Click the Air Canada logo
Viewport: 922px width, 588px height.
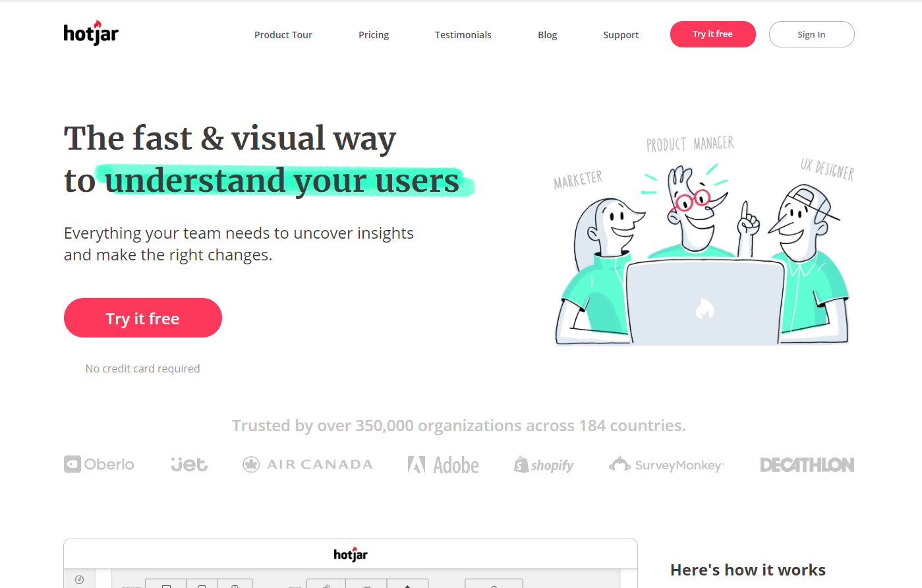[x=308, y=465]
